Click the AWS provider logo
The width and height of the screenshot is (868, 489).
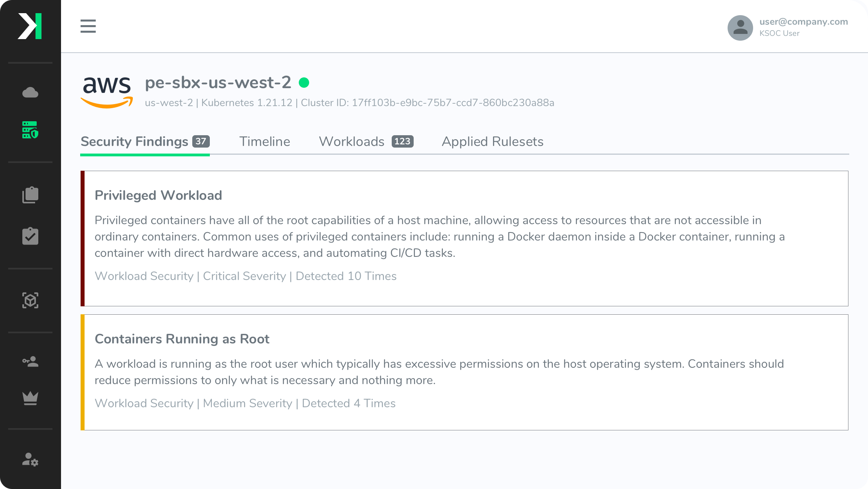107,92
